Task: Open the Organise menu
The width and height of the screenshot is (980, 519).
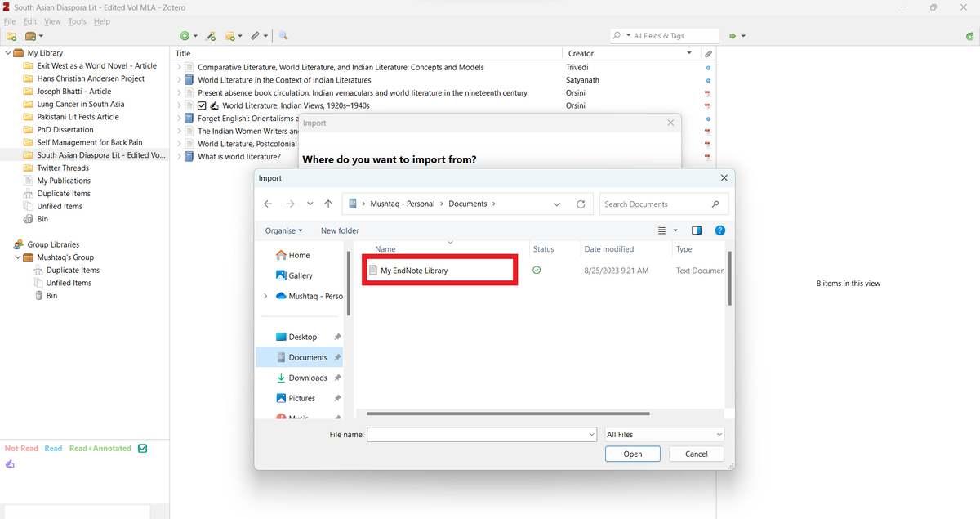Action: (x=283, y=231)
